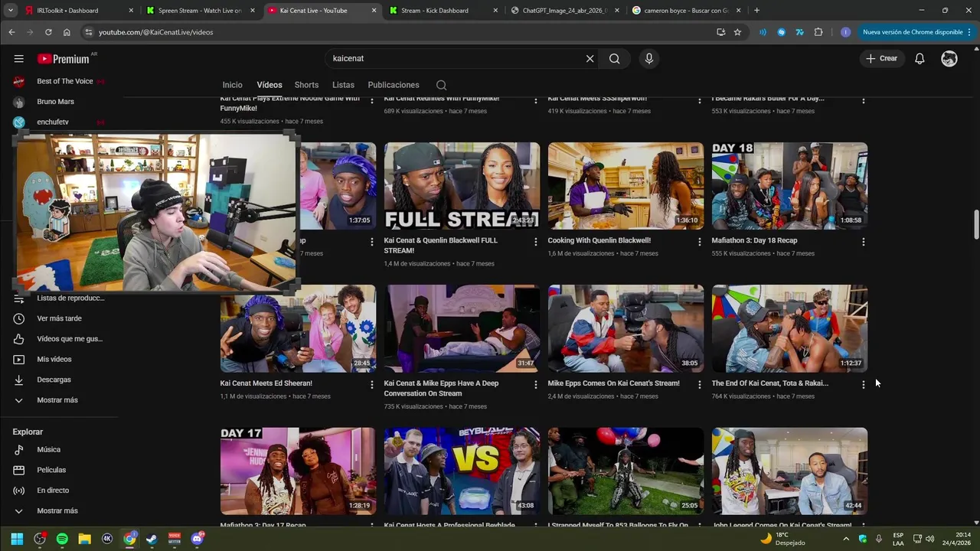Viewport: 980px width, 551px height.
Task: Click the Crear button
Action: (881, 58)
